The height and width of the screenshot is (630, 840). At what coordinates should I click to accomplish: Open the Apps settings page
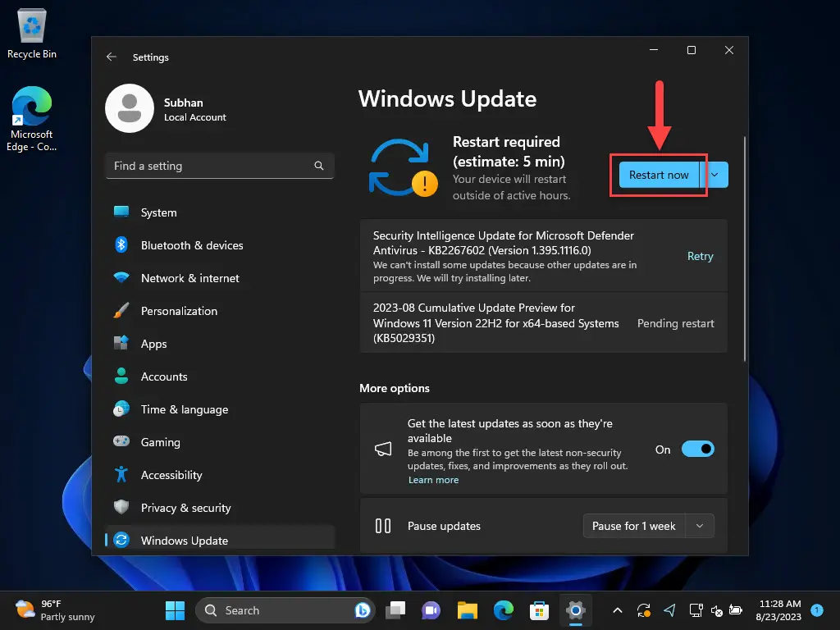pyautogui.click(x=220, y=344)
